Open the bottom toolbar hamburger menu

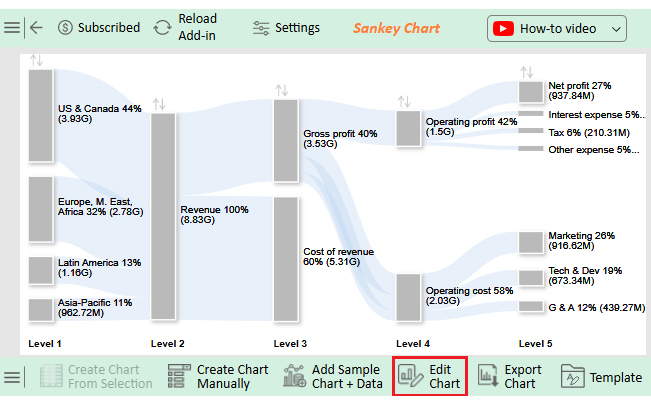tap(12, 378)
